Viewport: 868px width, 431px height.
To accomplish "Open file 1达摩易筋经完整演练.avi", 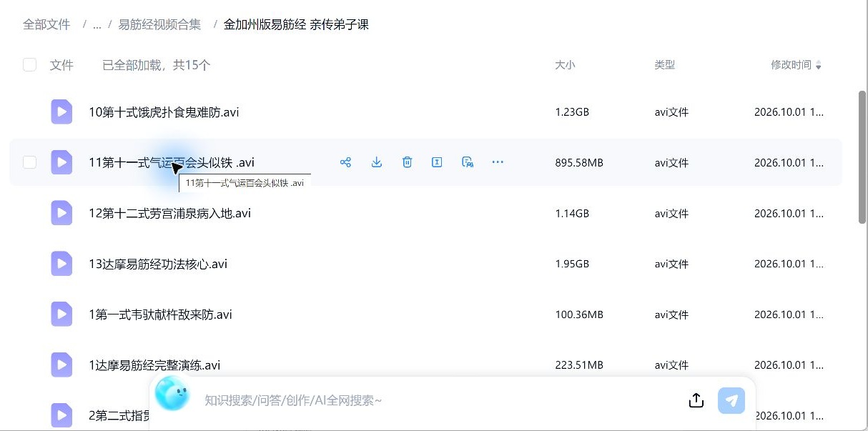I will (x=154, y=366).
